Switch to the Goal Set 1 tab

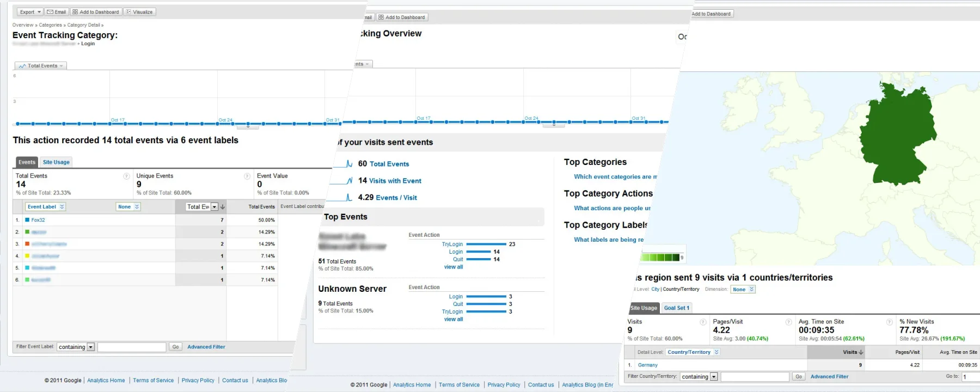tap(677, 308)
